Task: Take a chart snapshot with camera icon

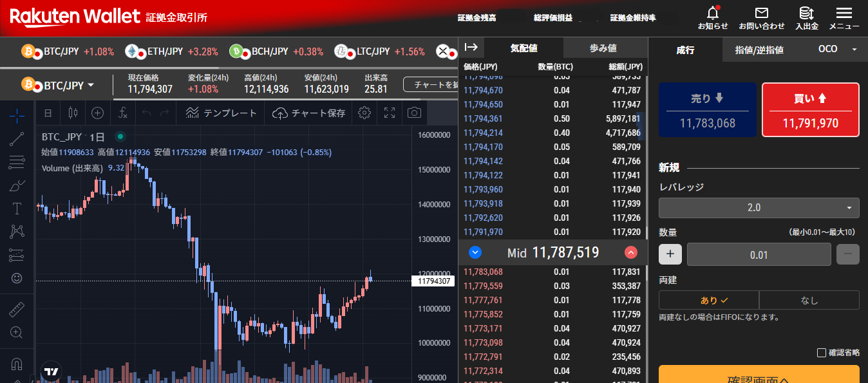Action: (414, 113)
